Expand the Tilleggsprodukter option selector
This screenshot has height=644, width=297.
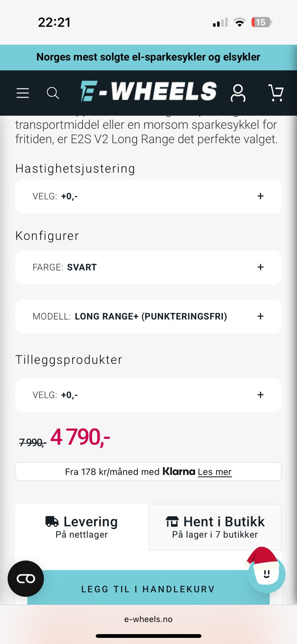coord(148,395)
